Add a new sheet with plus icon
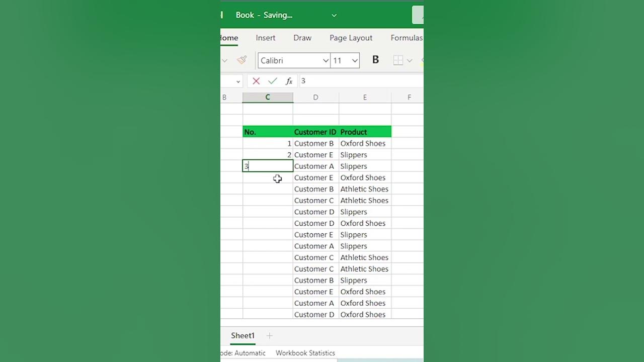Screen dimensions: 644x362 pyautogui.click(x=270, y=336)
